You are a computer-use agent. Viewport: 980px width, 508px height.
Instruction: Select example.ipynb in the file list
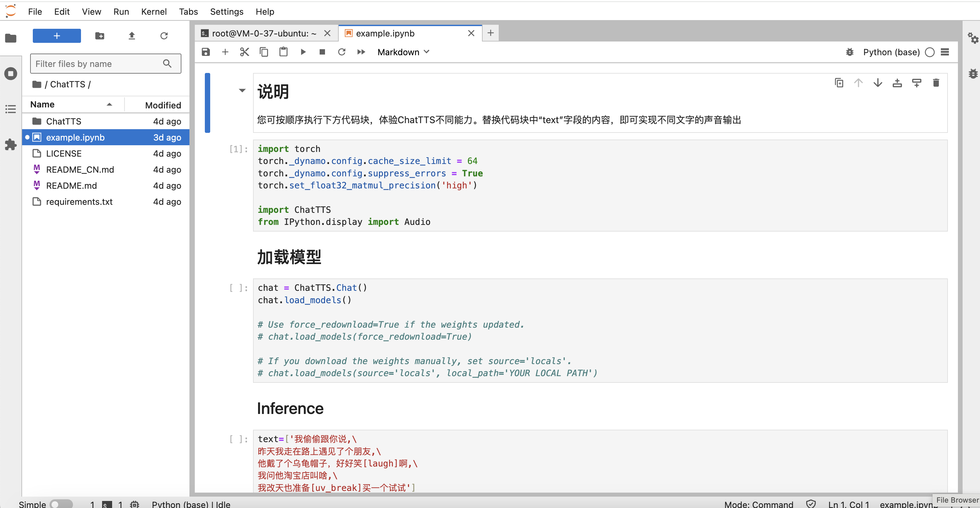pyautogui.click(x=105, y=137)
